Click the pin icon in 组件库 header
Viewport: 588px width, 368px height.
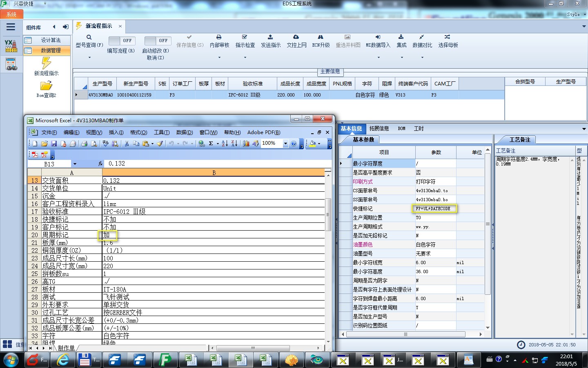(x=65, y=27)
